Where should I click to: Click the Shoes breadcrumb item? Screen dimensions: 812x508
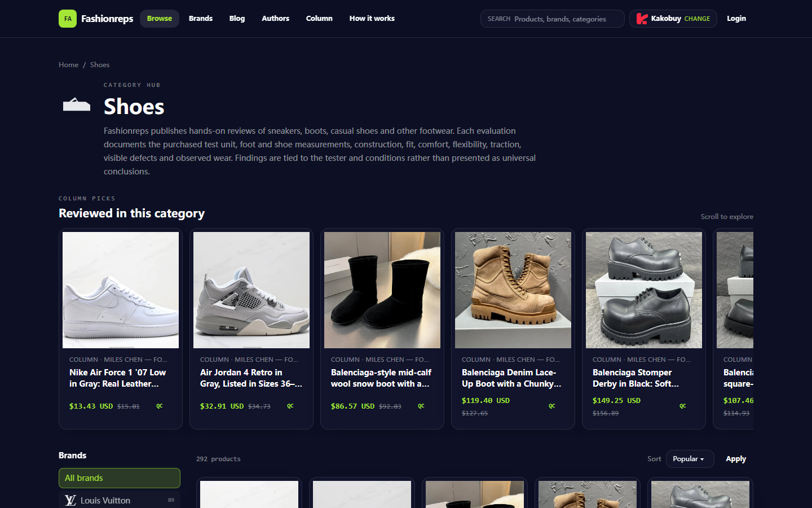click(x=100, y=65)
